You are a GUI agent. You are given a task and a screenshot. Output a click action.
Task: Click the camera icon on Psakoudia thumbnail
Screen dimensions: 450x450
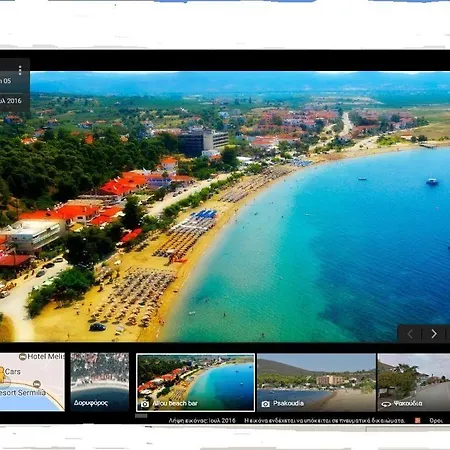(265, 404)
